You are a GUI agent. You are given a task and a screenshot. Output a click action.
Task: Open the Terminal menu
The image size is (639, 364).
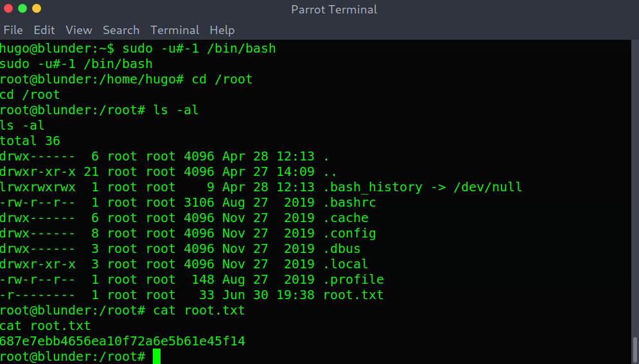click(x=175, y=30)
